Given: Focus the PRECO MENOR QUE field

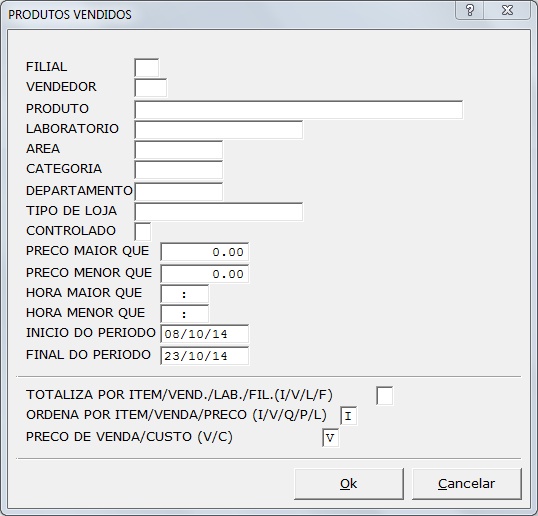Looking at the screenshot, I should pyautogui.click(x=205, y=274).
